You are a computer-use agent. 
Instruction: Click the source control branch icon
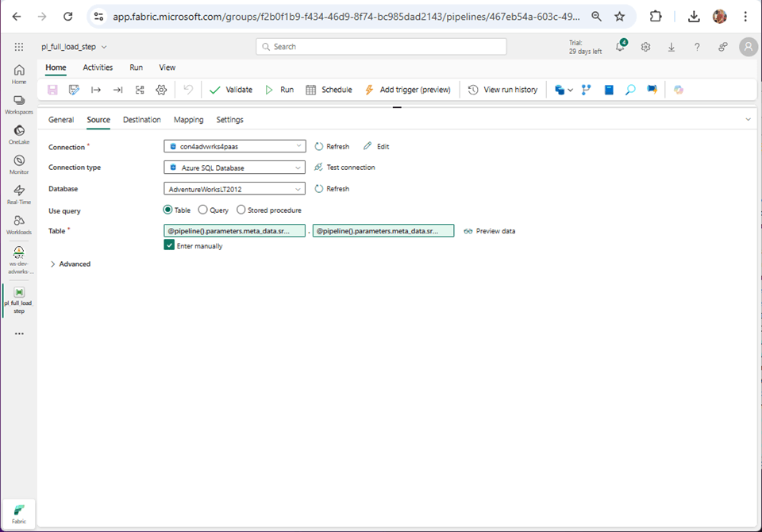click(587, 90)
